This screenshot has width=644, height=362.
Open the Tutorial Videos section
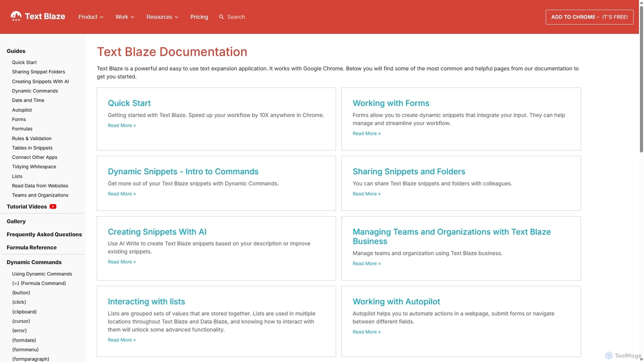27,207
